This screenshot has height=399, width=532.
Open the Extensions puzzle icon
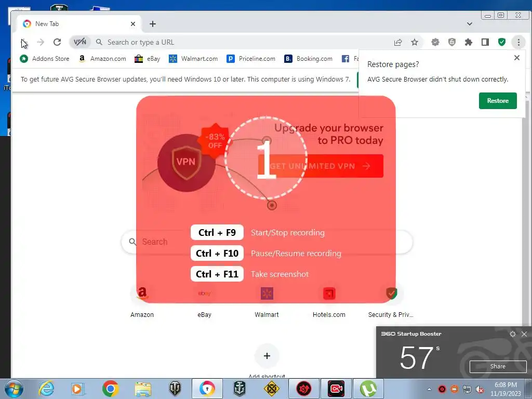(x=469, y=42)
